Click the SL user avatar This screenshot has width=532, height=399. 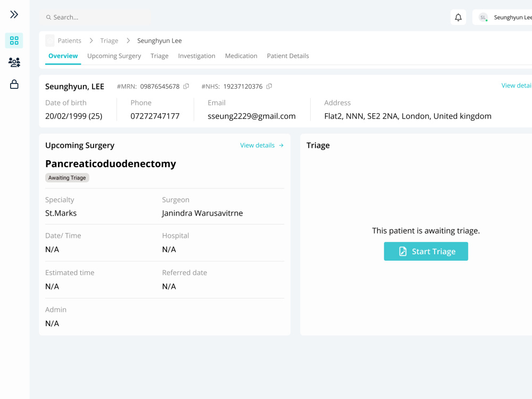click(x=483, y=18)
